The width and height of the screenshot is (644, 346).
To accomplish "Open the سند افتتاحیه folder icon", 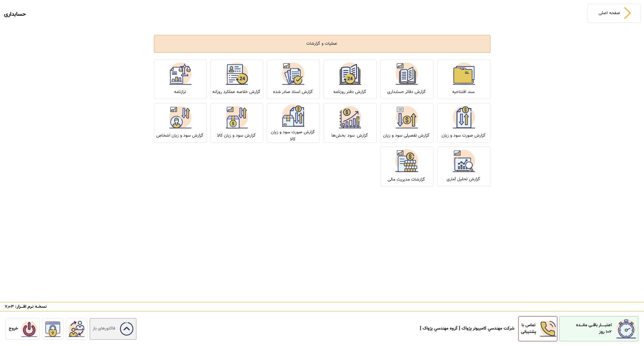I will pyautogui.click(x=464, y=74).
